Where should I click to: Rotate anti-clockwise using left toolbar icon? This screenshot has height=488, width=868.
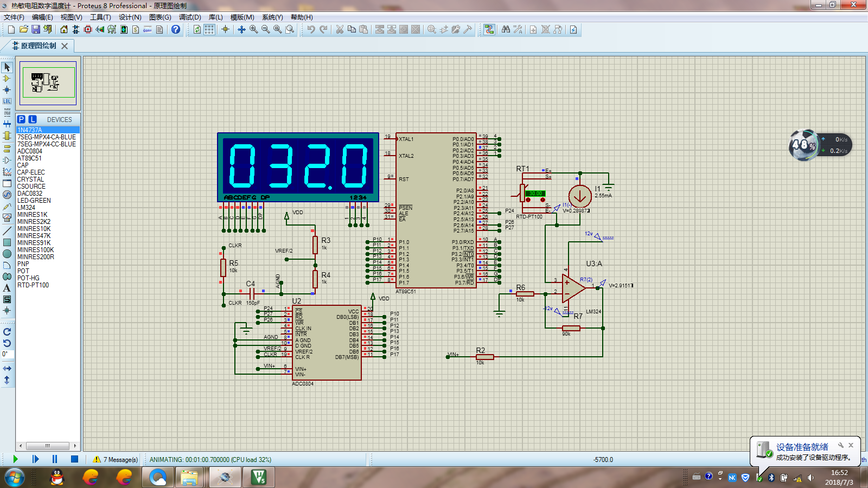[7, 343]
